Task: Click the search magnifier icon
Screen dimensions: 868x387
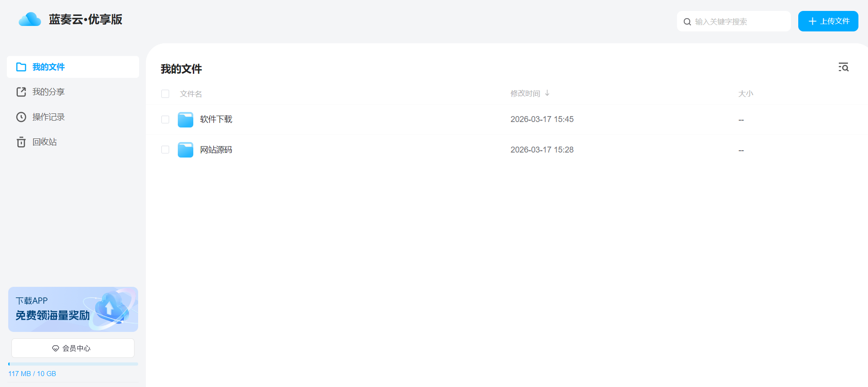Action: [x=687, y=22]
